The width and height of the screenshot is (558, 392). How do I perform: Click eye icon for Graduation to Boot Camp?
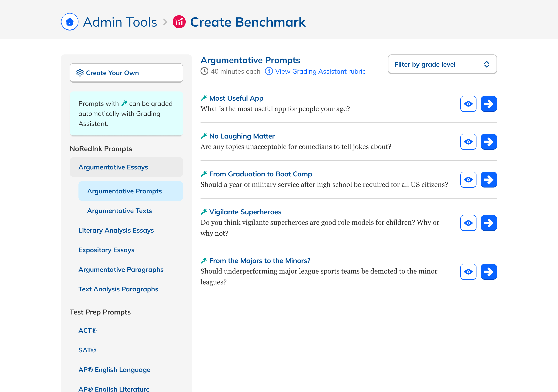(468, 180)
